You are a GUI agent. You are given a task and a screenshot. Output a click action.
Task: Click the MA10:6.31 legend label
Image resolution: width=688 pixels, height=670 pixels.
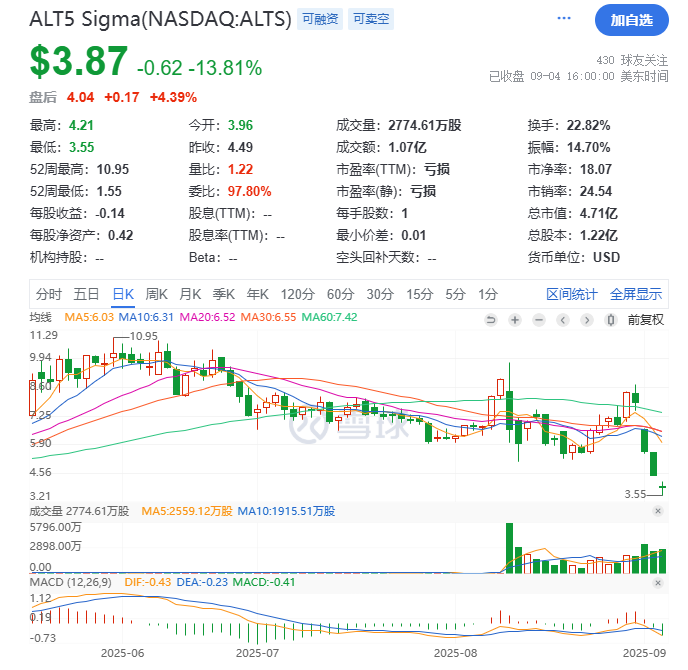click(146, 317)
